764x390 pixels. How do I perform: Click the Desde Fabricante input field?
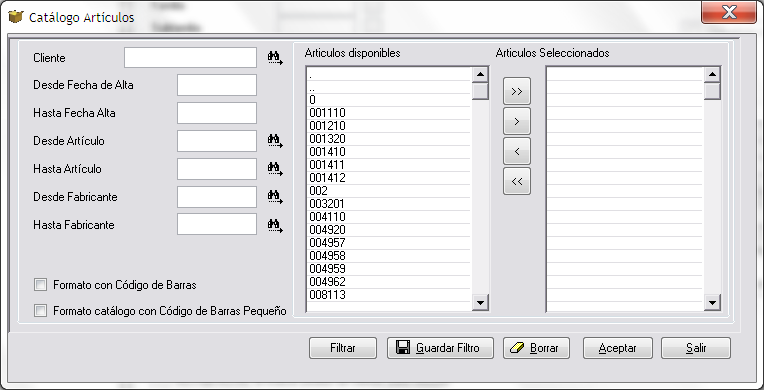pyautogui.click(x=217, y=197)
